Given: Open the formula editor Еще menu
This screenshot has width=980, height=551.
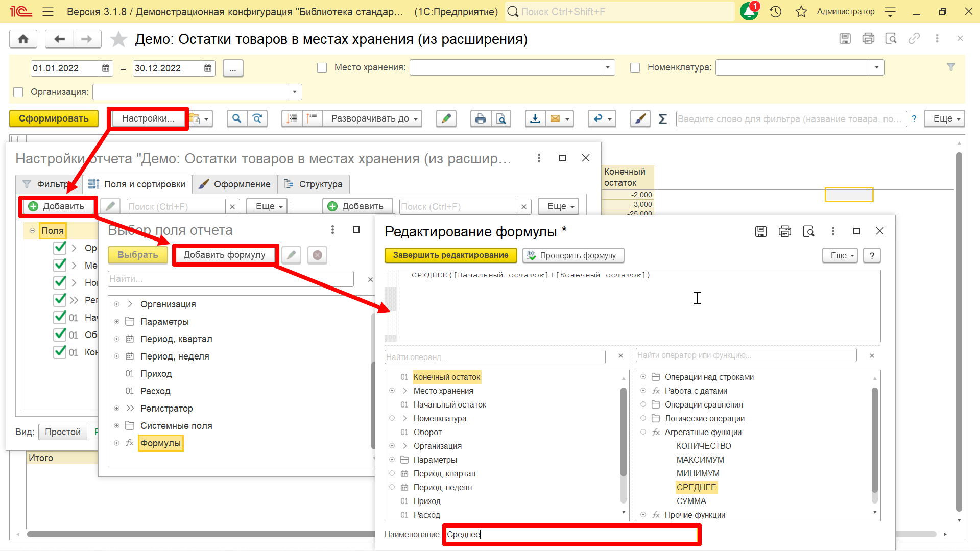Looking at the screenshot, I should (841, 255).
